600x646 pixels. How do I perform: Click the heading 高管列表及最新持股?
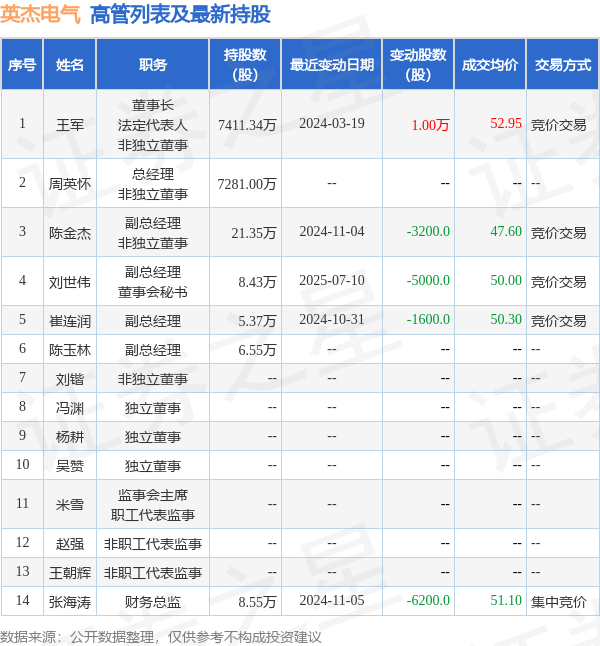point(180,14)
